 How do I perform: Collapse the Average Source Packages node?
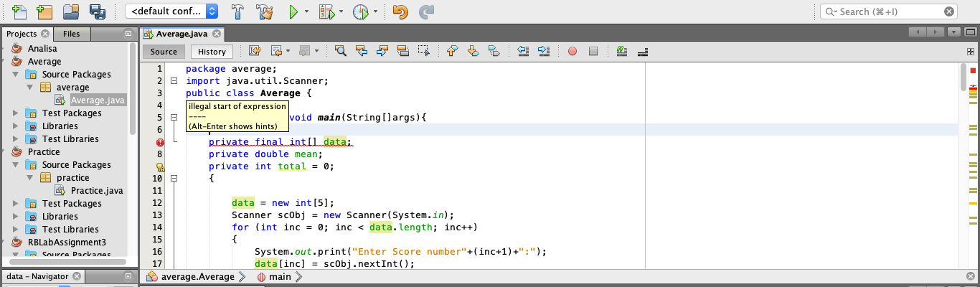point(17,74)
